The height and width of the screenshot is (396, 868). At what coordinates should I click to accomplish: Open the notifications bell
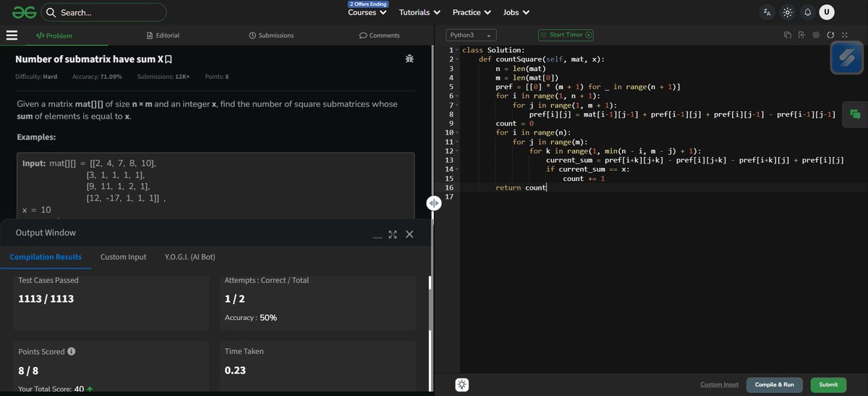[807, 12]
